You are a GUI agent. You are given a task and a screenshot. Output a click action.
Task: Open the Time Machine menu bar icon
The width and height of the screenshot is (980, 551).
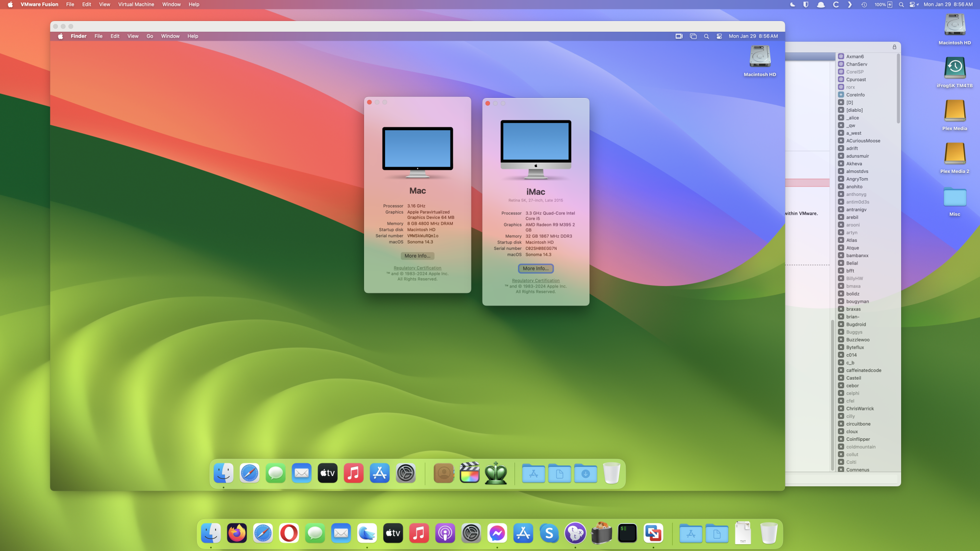click(x=864, y=4)
